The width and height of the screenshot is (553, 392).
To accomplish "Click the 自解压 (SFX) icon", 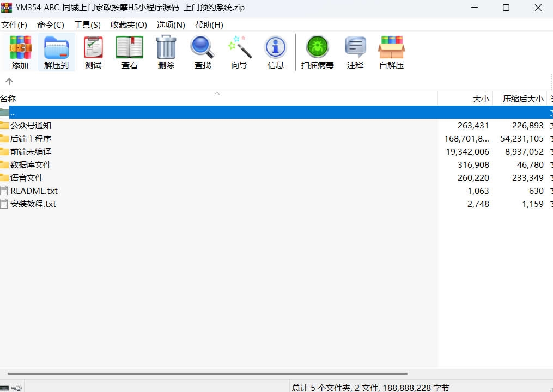I will click(x=392, y=48).
